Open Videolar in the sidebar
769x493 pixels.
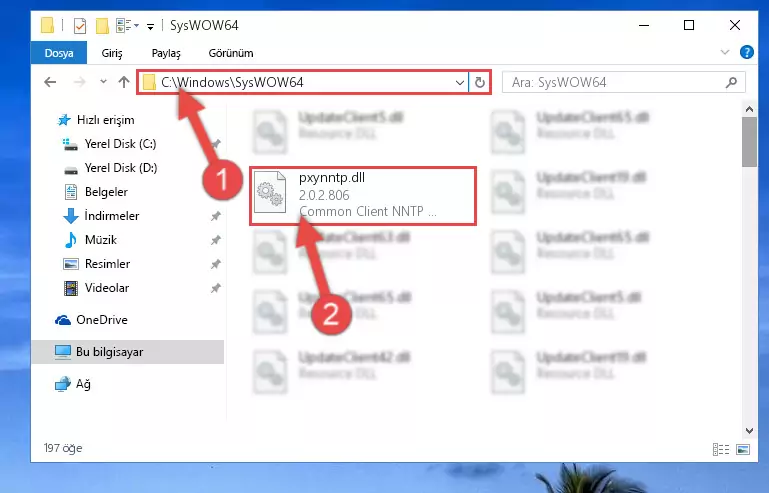(x=106, y=288)
